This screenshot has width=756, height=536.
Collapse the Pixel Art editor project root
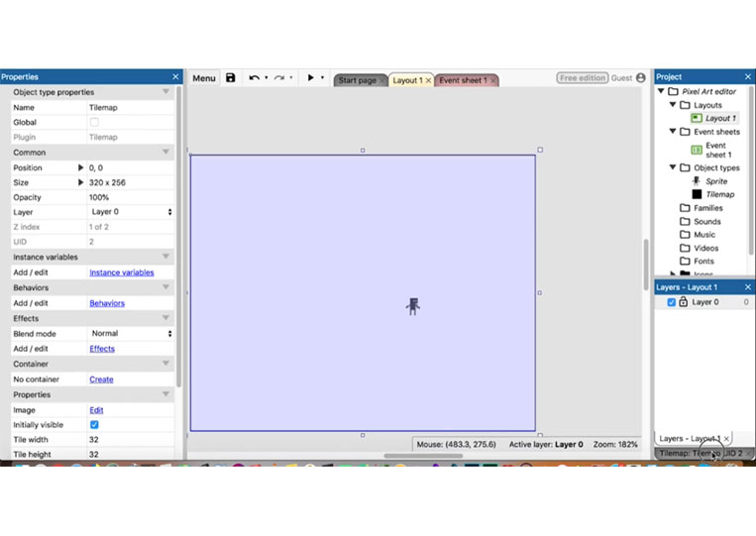[661, 90]
